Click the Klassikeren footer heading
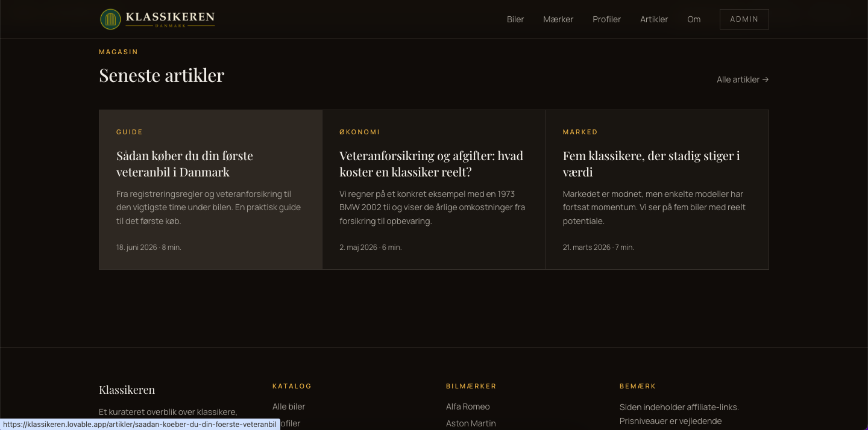Image resolution: width=868 pixels, height=430 pixels. tap(127, 390)
